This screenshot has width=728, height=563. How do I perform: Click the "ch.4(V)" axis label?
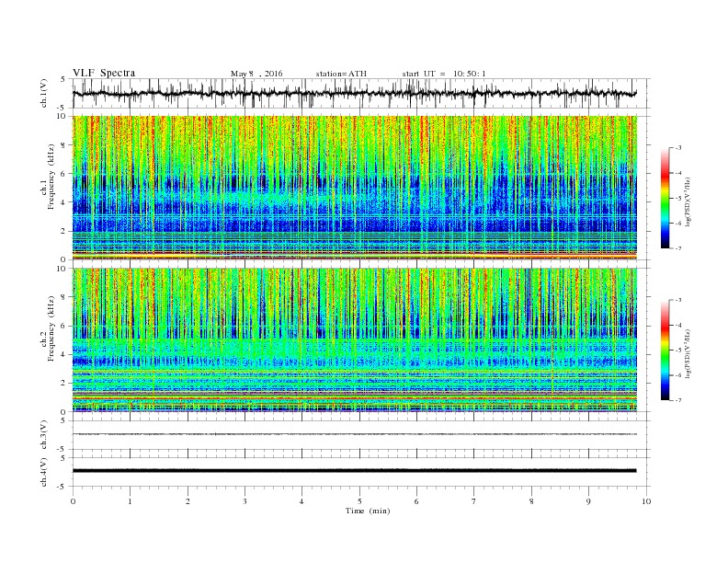[x=44, y=472]
